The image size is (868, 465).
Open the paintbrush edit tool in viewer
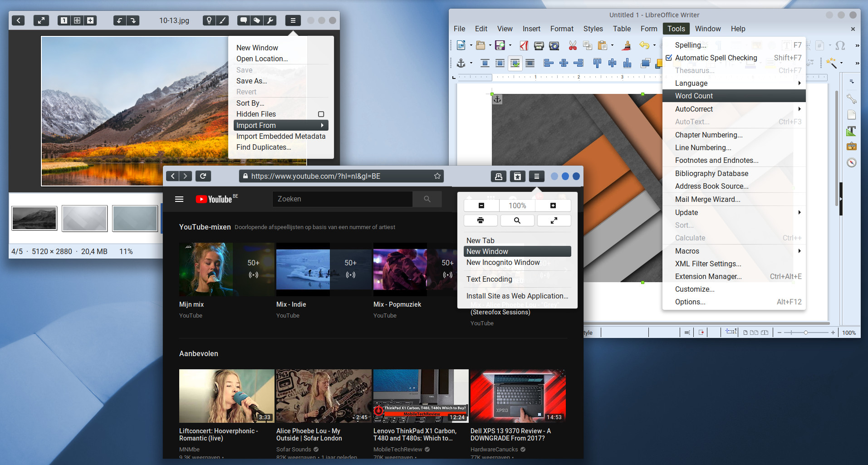222,20
